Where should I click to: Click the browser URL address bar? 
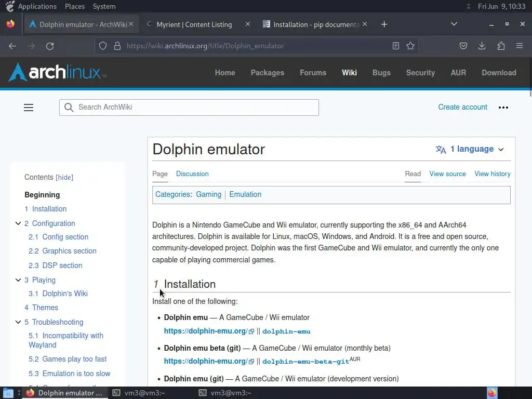click(256, 46)
